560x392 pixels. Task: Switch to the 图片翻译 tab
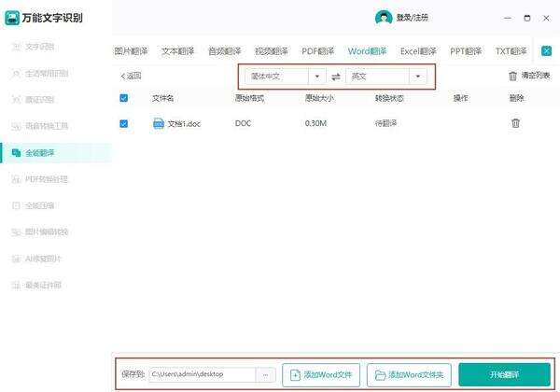pyautogui.click(x=131, y=51)
